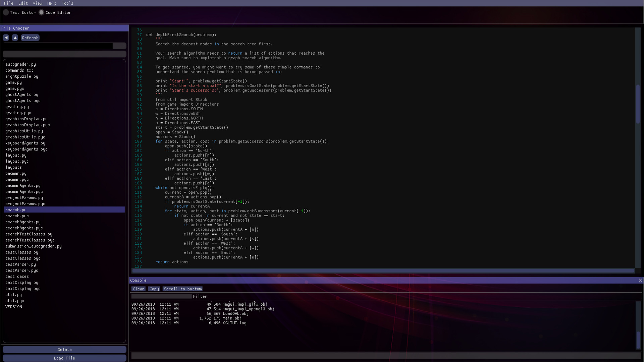This screenshot has height=362, width=644.
Task: Open the File menu
Action: [9, 3]
